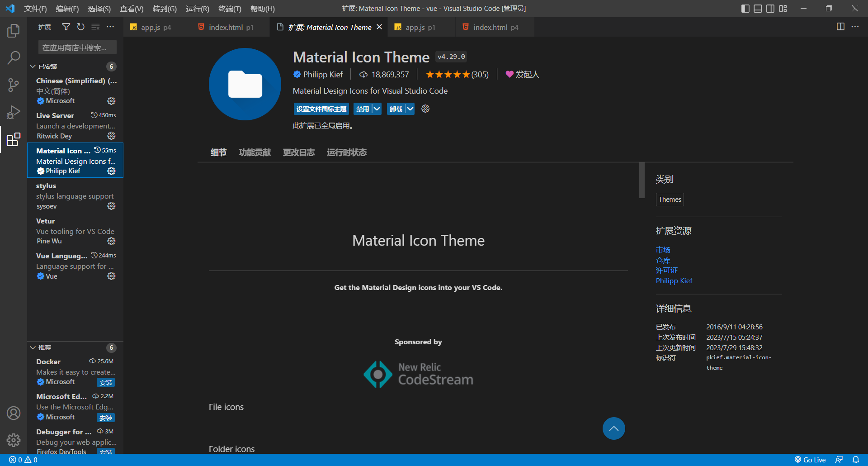Viewport: 868px width, 466px height.
Task: Manage Chinese (Simplified) extension gear
Action: coord(111,101)
